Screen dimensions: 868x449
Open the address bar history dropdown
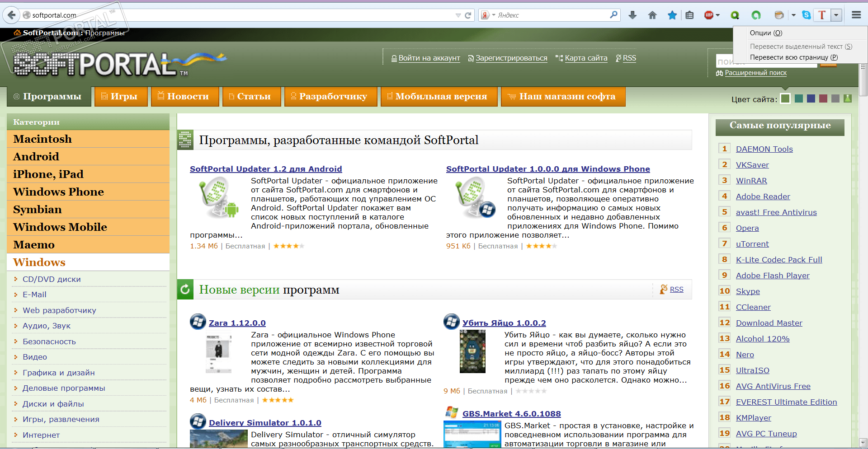tap(458, 15)
